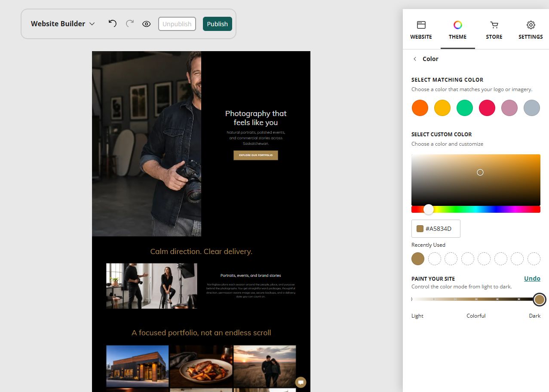Choose the mauve pink matching color swatch
The height and width of the screenshot is (392, 549).
tap(509, 107)
